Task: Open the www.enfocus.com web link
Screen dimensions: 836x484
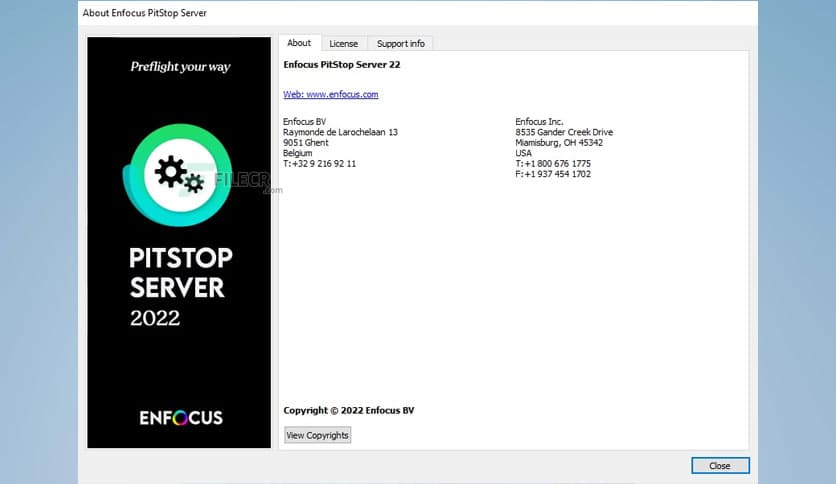Action: pos(331,94)
